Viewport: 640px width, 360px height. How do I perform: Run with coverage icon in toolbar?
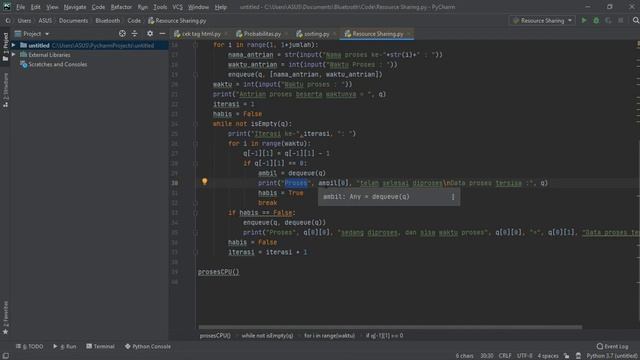609,20
